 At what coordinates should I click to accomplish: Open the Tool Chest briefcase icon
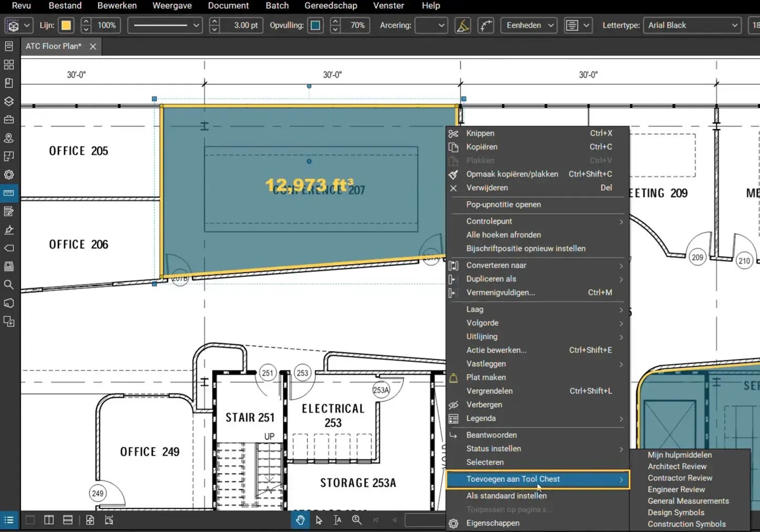click(x=9, y=120)
